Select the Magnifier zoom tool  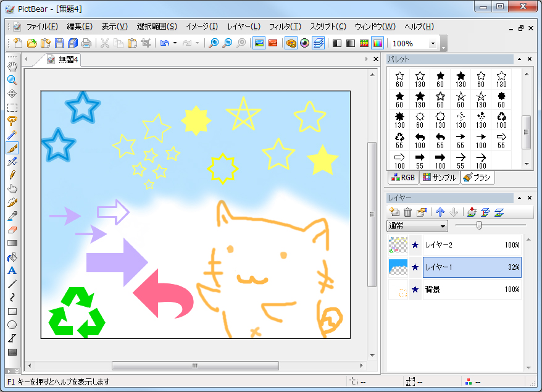point(12,80)
